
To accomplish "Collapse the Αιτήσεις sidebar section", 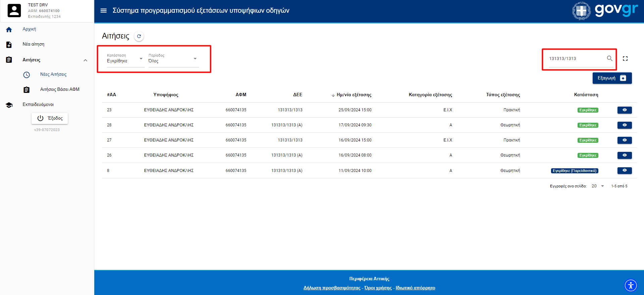I will coord(85,60).
